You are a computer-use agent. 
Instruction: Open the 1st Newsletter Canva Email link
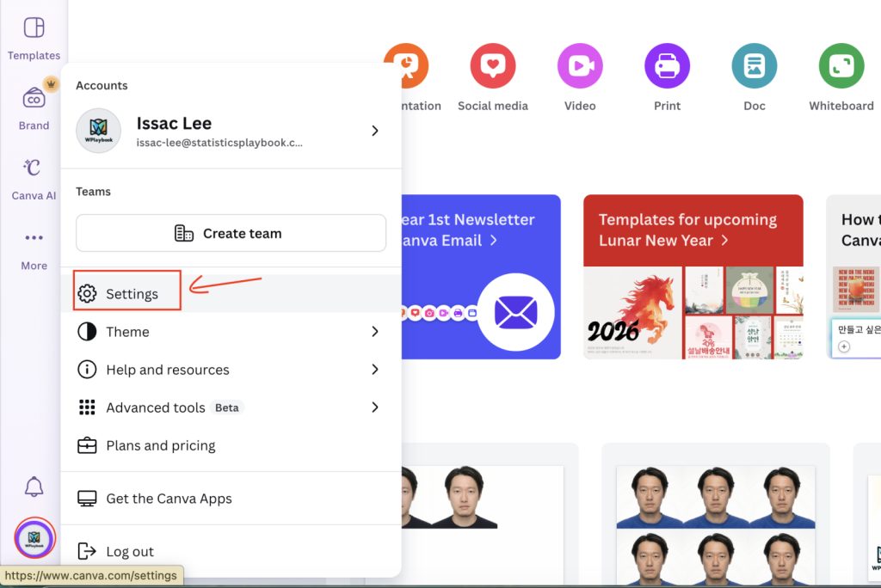click(467, 230)
